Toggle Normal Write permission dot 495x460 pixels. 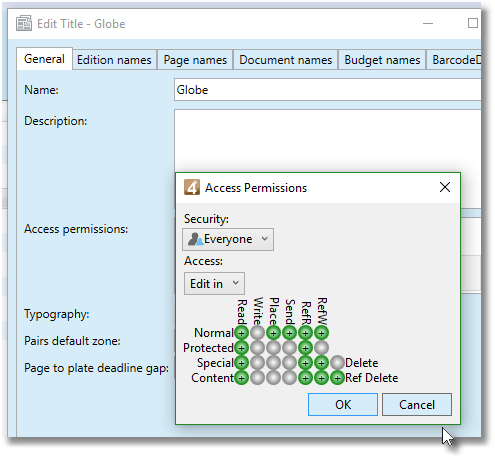click(x=257, y=333)
